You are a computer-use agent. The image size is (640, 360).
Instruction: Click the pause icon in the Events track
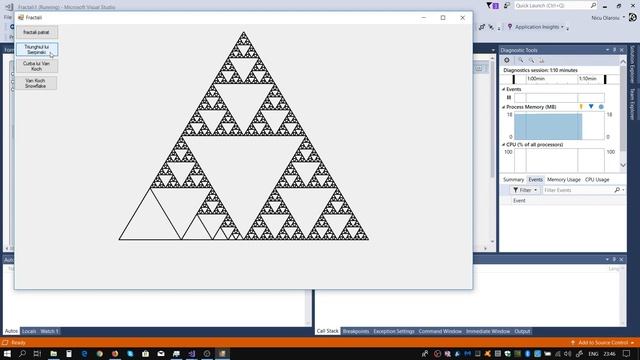[x=509, y=98]
